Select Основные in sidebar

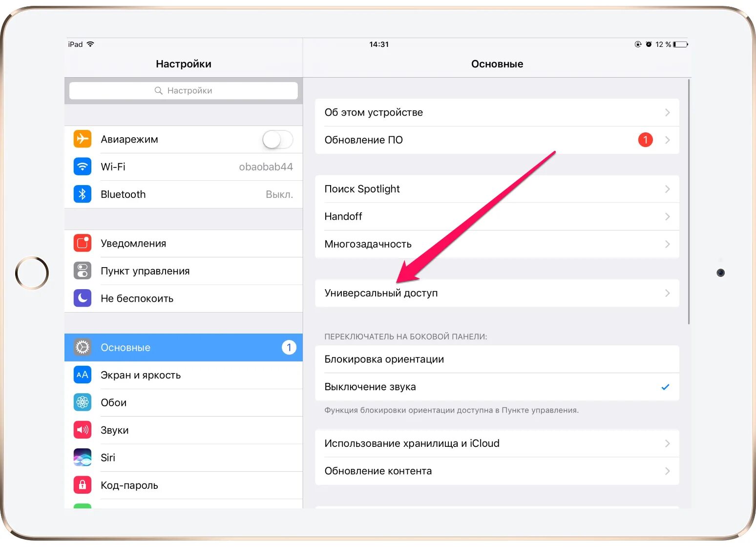click(x=184, y=347)
